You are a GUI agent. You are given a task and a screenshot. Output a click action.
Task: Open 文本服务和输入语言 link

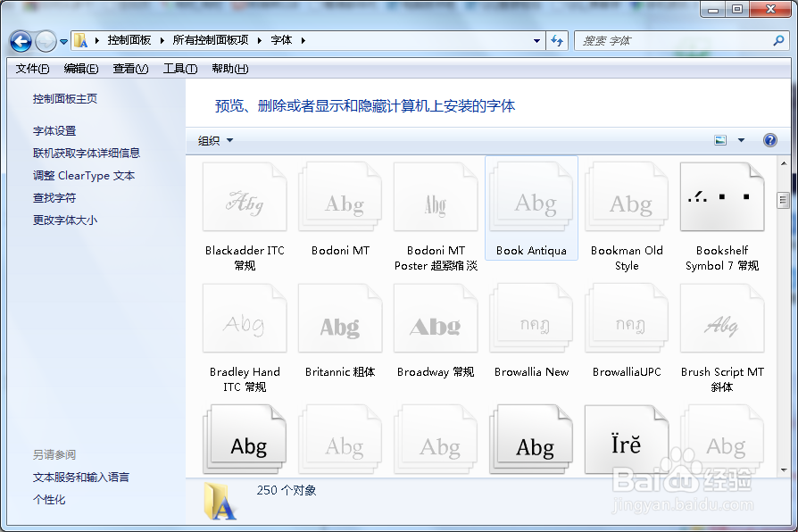[81, 477]
